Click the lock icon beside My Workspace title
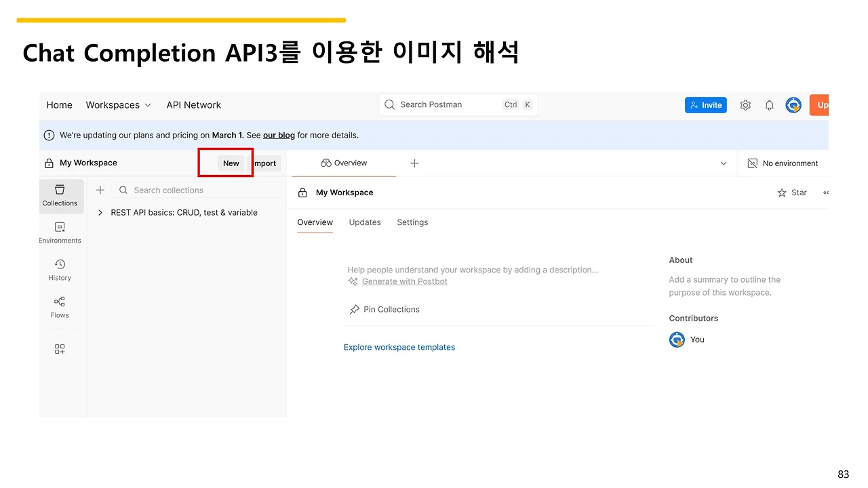 pyautogui.click(x=303, y=193)
